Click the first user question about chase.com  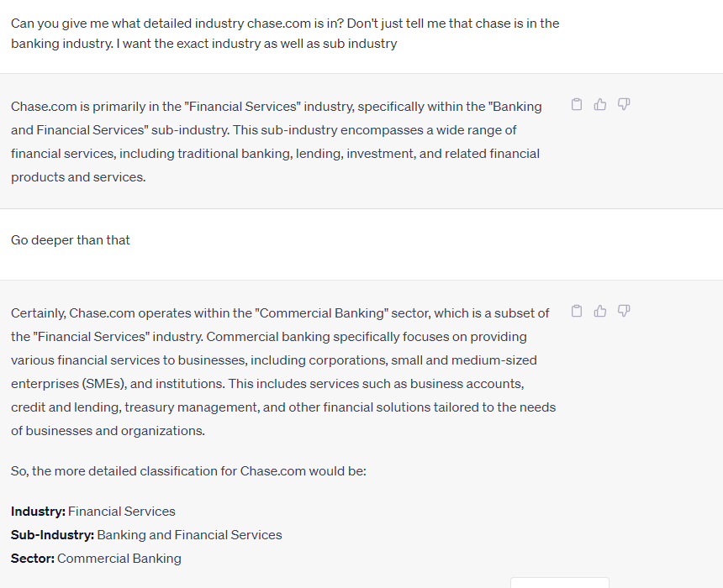tap(285, 33)
